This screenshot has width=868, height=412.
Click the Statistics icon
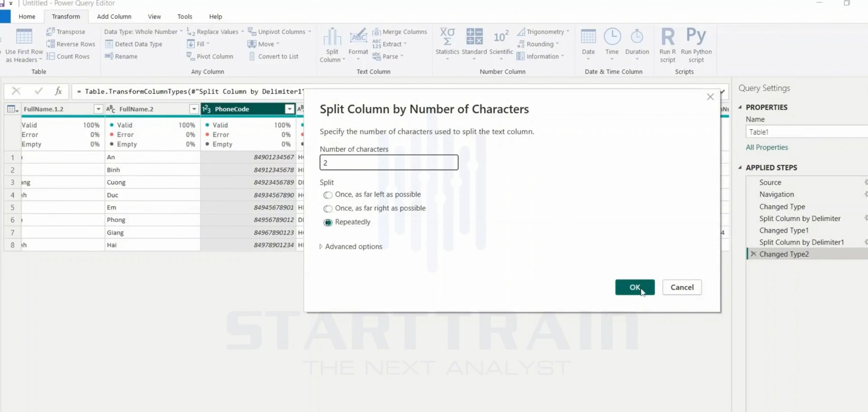tap(447, 36)
